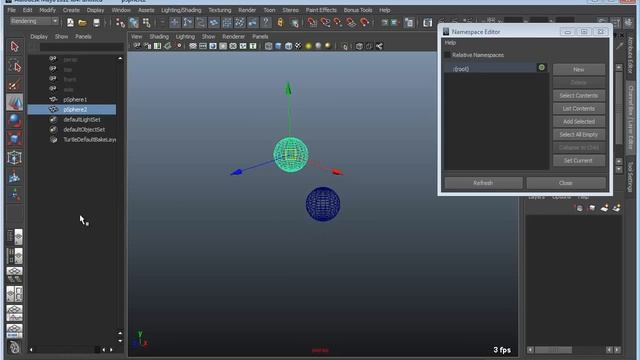This screenshot has width=640, height=360.
Task: Pick the Scale tool cube icon
Action: coord(15,139)
